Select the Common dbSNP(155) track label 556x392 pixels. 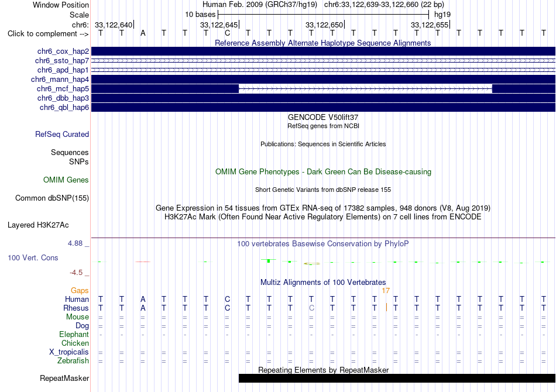52,198
